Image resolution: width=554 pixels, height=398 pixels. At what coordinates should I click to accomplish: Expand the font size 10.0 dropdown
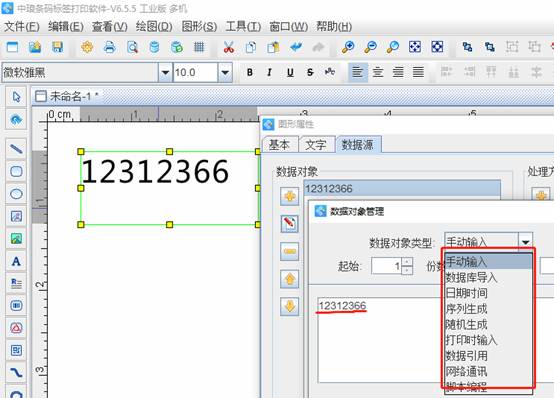coord(225,72)
